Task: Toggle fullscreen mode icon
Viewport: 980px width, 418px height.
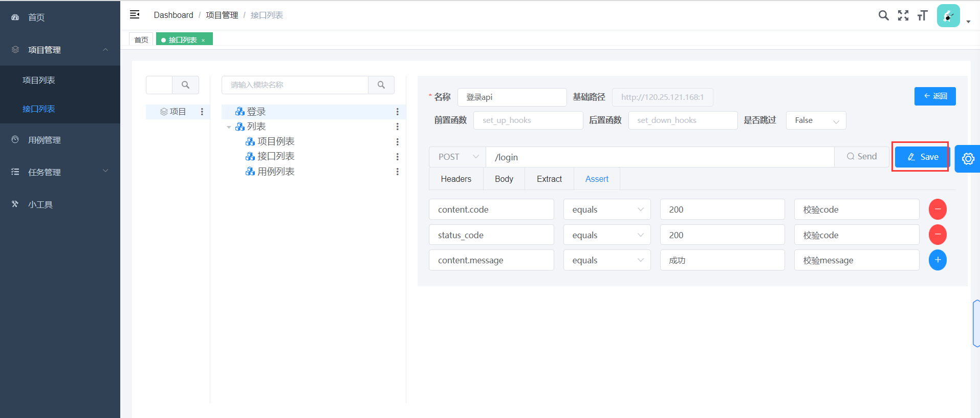Action: click(x=903, y=15)
